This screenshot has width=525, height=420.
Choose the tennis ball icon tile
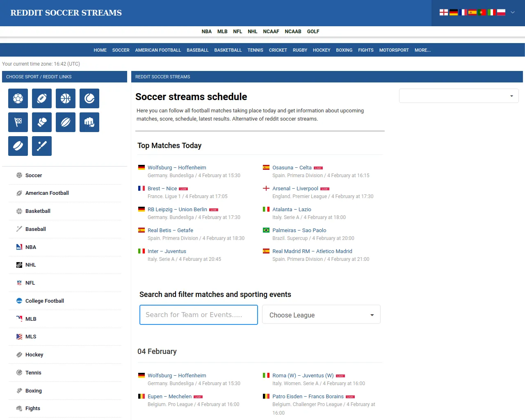(x=89, y=98)
